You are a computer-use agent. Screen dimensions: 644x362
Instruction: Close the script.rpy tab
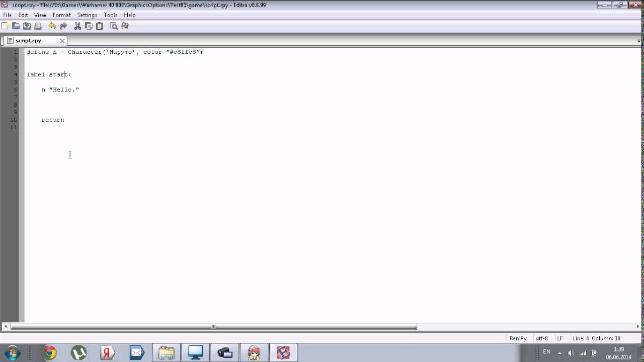coord(62,41)
